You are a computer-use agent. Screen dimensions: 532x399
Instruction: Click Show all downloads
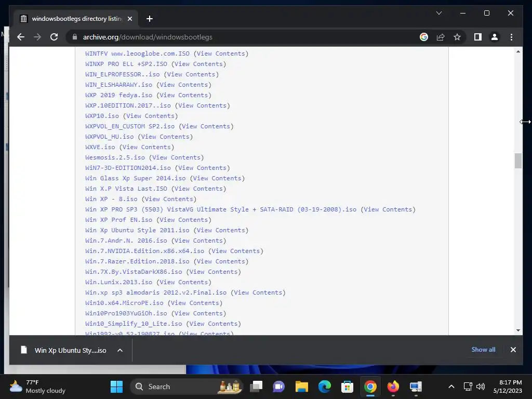tap(483, 350)
